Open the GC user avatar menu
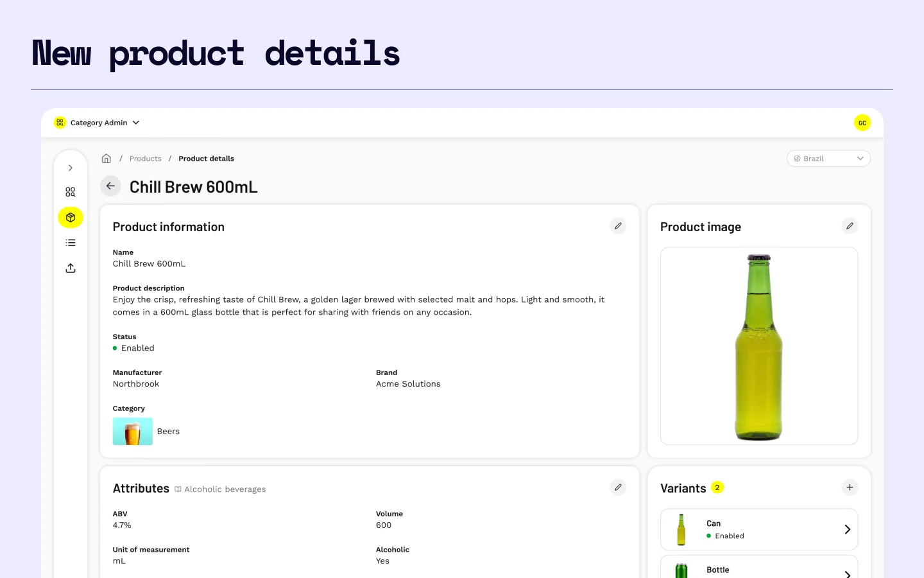Screen dimensions: 924x578 tap(862, 123)
